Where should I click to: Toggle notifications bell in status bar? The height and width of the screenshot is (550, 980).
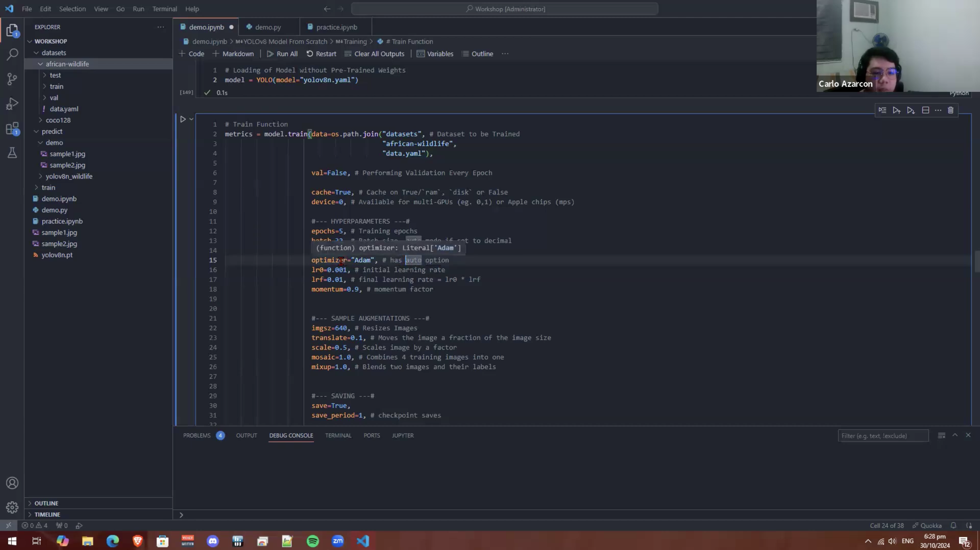point(953,526)
